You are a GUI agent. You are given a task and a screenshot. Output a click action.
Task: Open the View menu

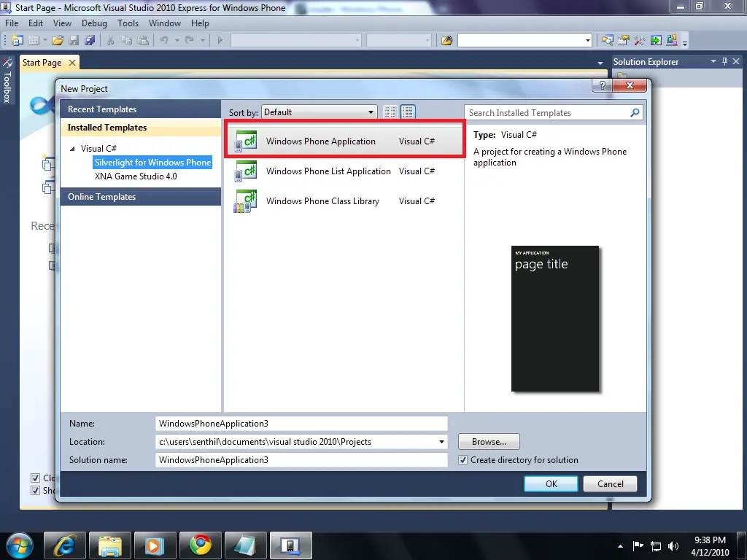63,23
